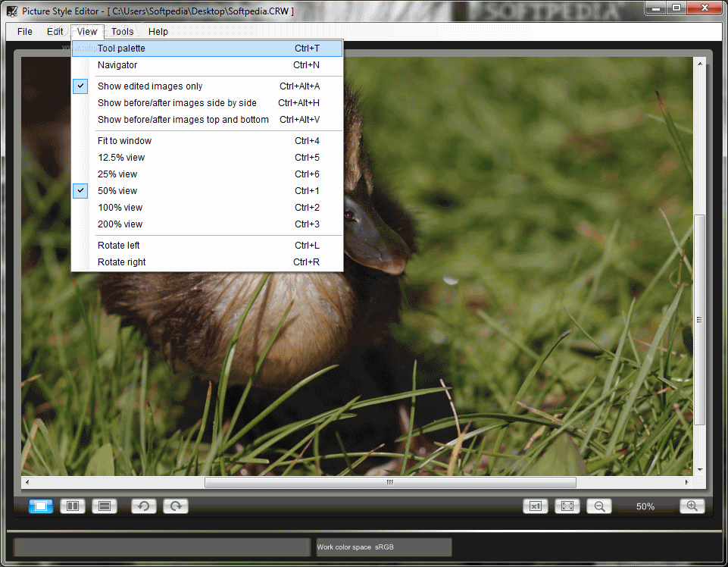Click the Work color space sRGB field

tap(384, 547)
